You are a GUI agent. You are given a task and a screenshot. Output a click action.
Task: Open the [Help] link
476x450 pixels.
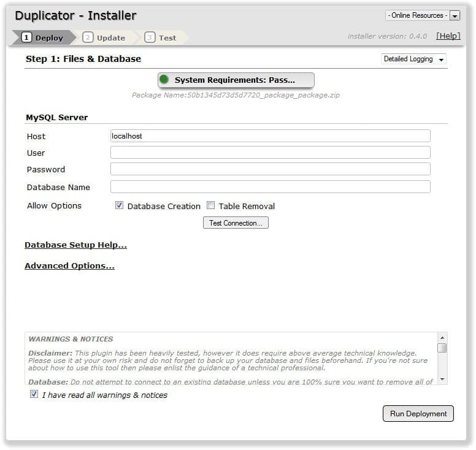click(448, 36)
